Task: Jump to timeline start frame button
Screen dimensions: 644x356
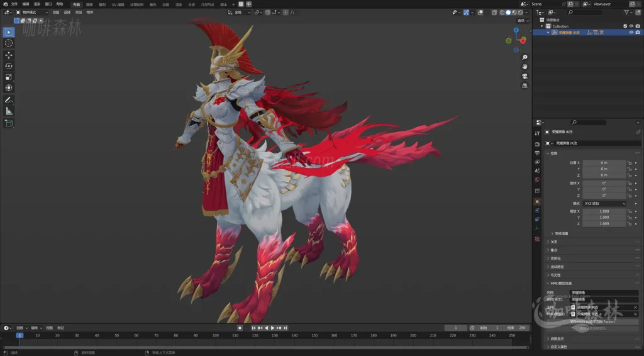Action: pyautogui.click(x=253, y=328)
